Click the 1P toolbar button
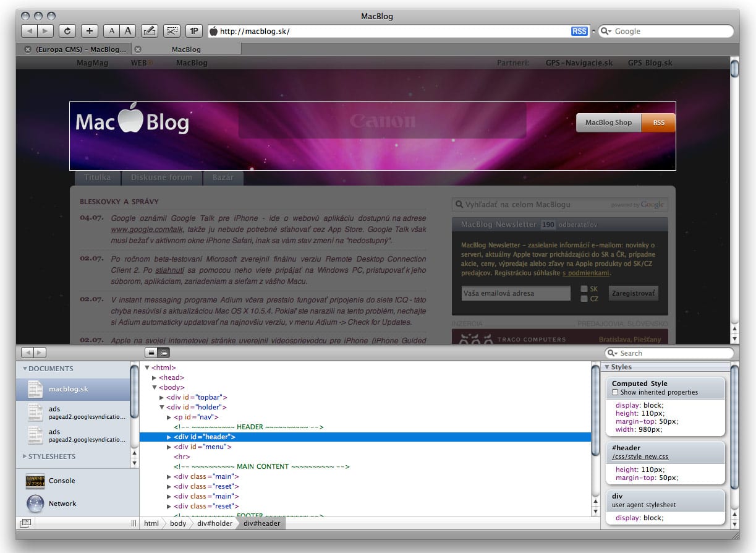This screenshot has height=553, width=756. (194, 31)
